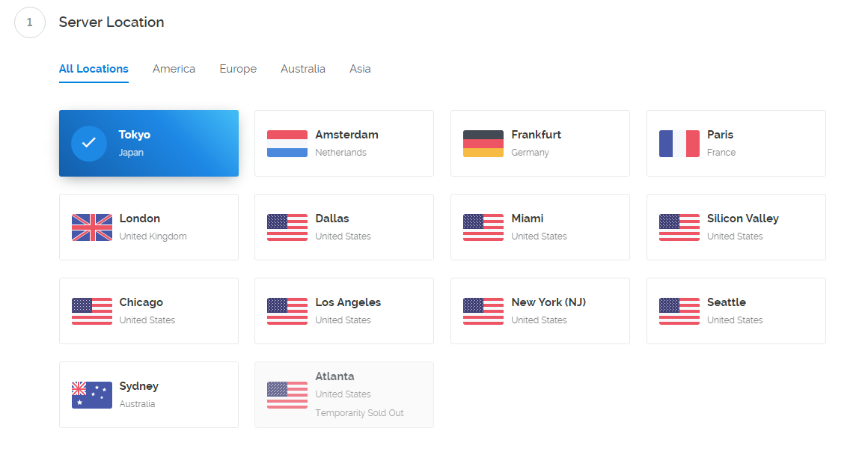Select Silicon Valley as server location
The image size is (868, 455).
pos(736,227)
